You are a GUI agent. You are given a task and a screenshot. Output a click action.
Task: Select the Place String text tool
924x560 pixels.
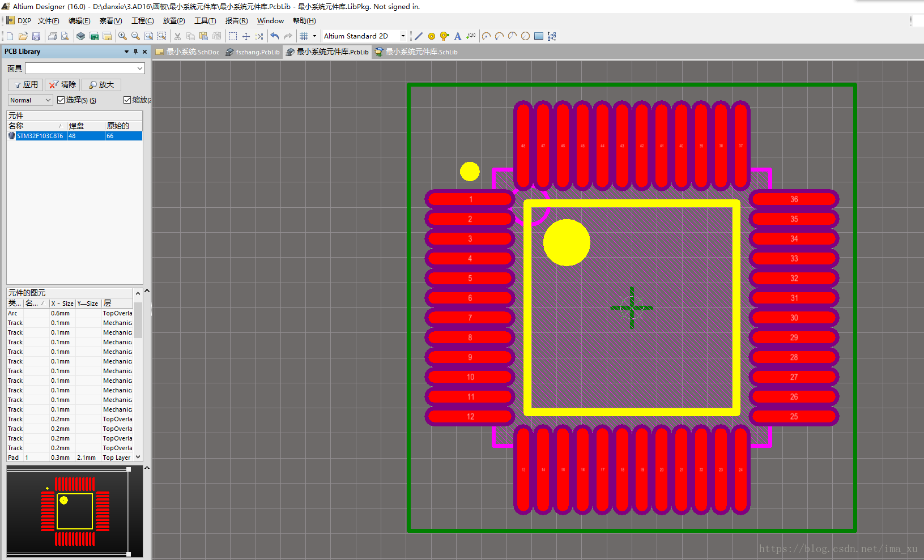point(458,36)
